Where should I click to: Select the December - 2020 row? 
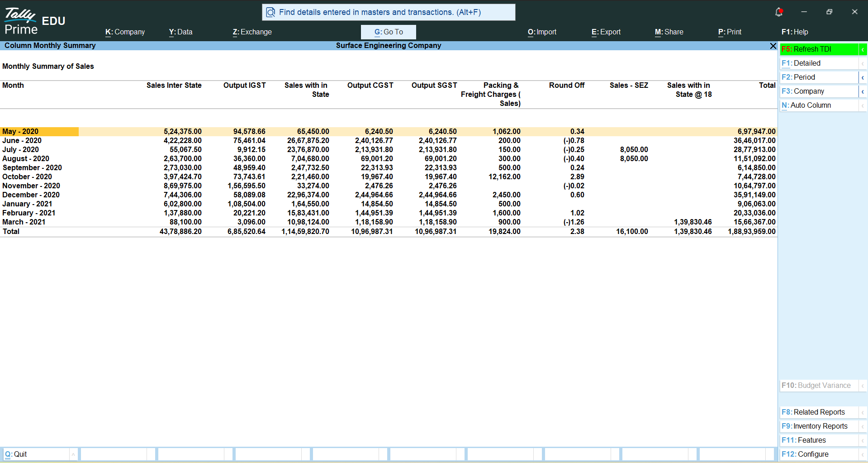[x=389, y=195]
